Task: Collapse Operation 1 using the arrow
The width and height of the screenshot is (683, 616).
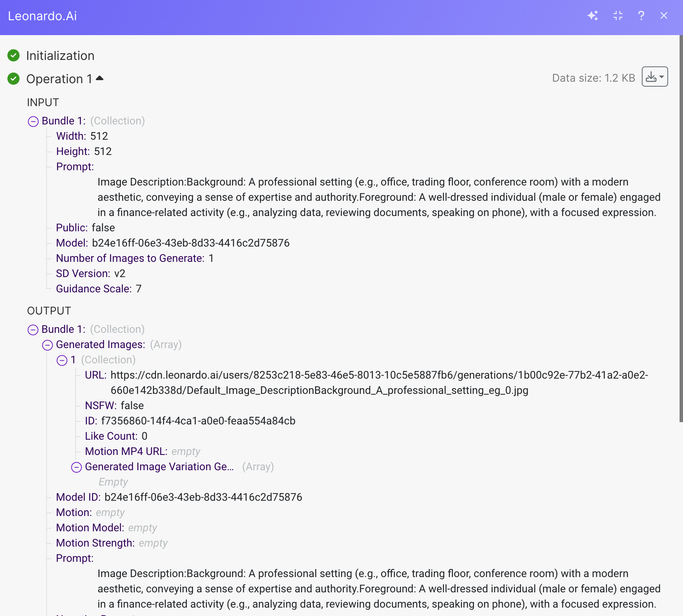Action: (100, 78)
